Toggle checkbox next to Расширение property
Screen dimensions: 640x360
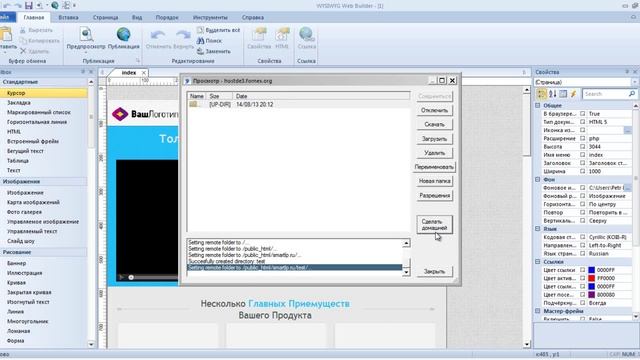(582, 138)
